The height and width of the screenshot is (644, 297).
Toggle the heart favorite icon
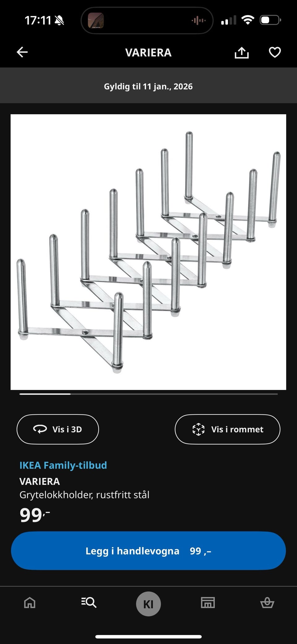pos(275,52)
